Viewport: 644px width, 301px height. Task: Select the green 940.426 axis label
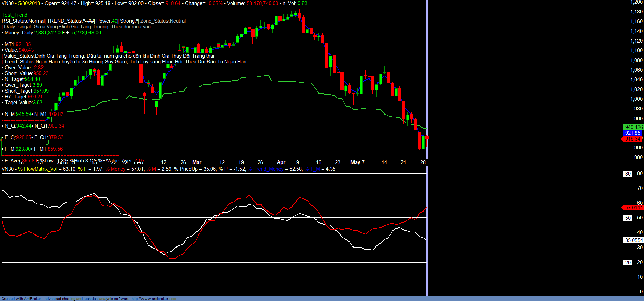(x=633, y=127)
